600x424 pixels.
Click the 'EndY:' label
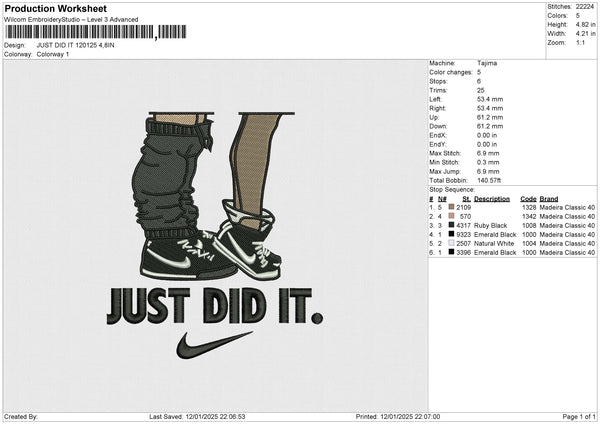coord(438,144)
